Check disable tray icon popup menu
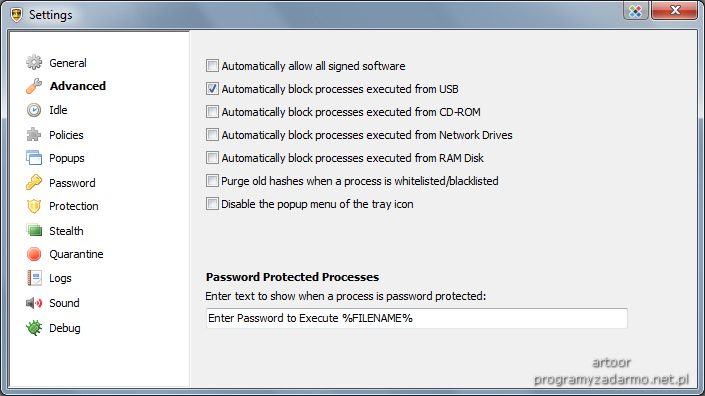The height and width of the screenshot is (396, 705). (212, 204)
